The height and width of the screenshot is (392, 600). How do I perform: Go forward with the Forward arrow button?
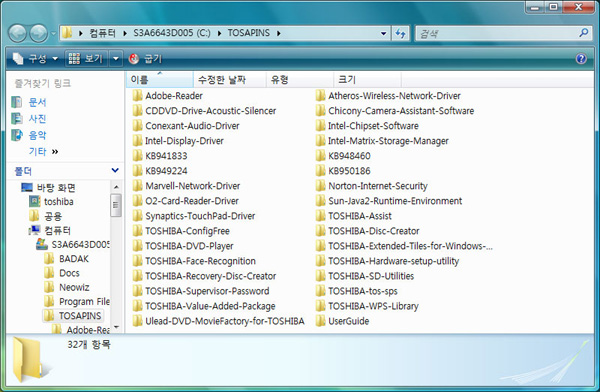pyautogui.click(x=39, y=33)
